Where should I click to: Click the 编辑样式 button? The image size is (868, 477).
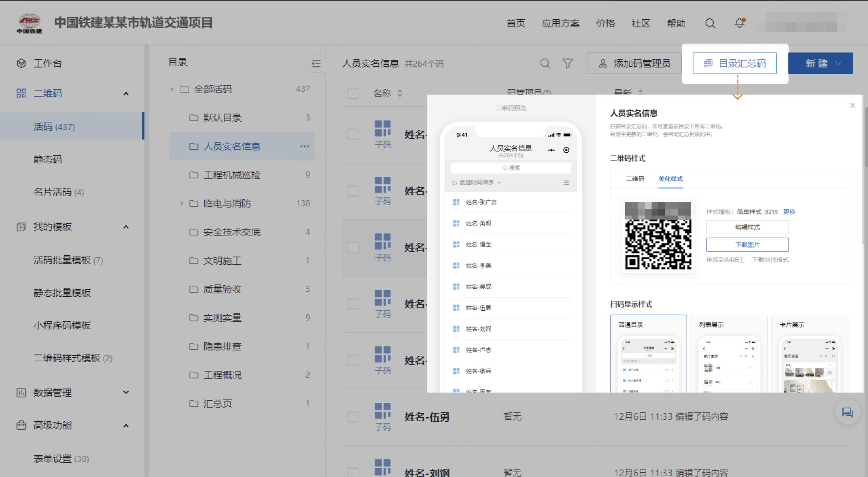747,227
